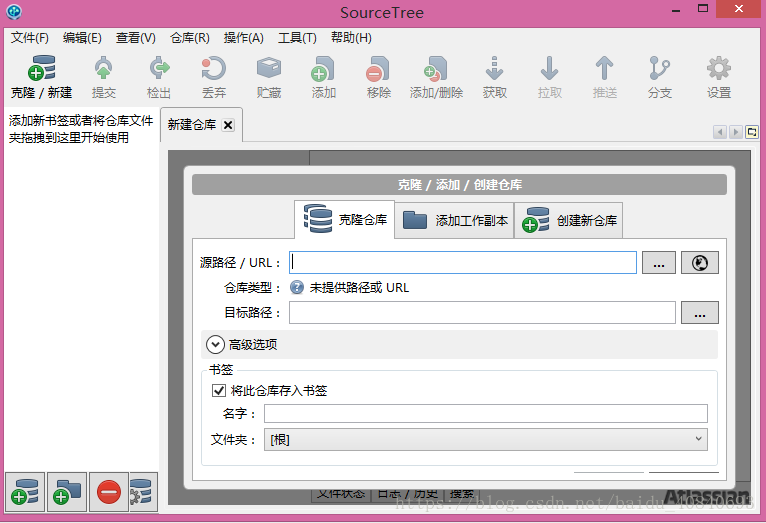Image resolution: width=766 pixels, height=523 pixels.
Task: Click the 添加新书签 hint text in the sidebar
Action: coord(81,129)
